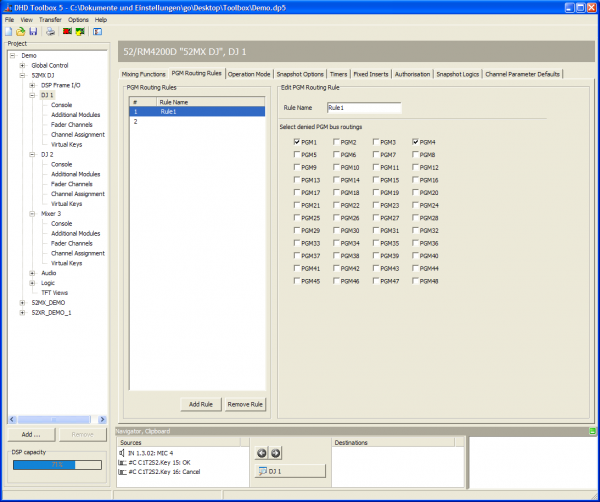The image size is (600, 502).
Task: Collapse the DJ 2 tree node
Action: (x=33, y=155)
